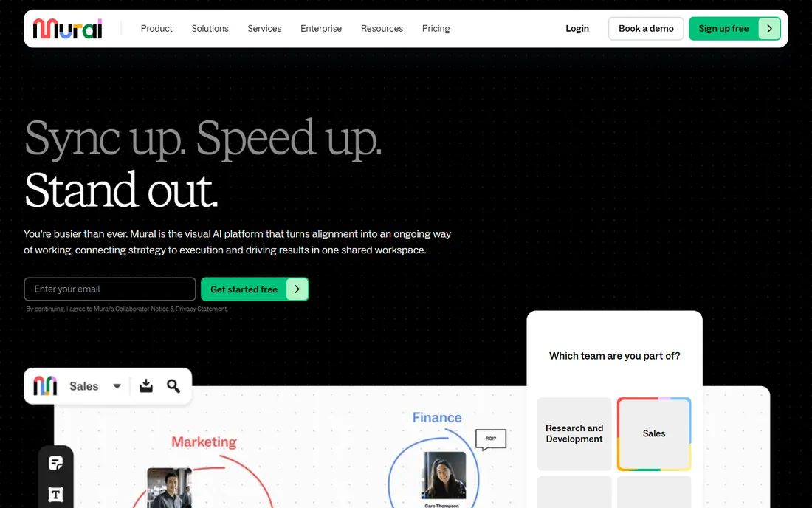This screenshot has height=508, width=812.
Task: Click the Login link
Action: pyautogui.click(x=577, y=29)
